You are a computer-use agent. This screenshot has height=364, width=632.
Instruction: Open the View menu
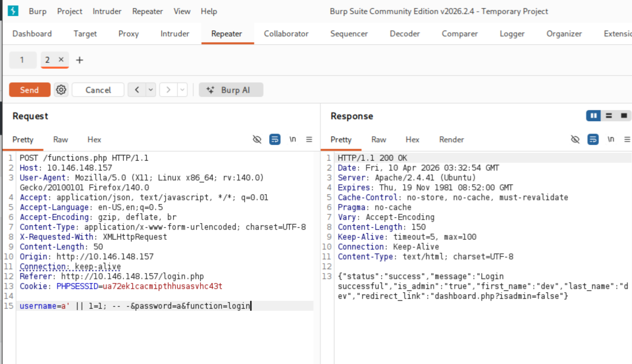[x=182, y=11]
